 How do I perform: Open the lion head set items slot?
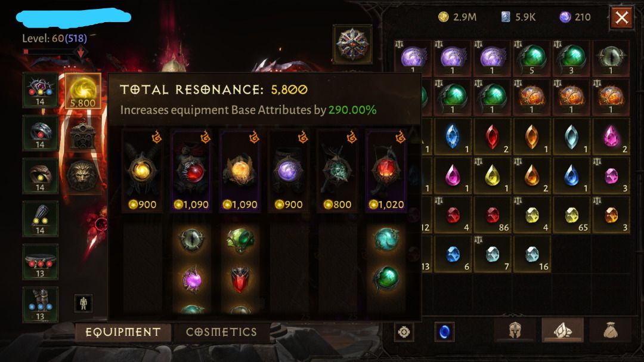pos(82,177)
